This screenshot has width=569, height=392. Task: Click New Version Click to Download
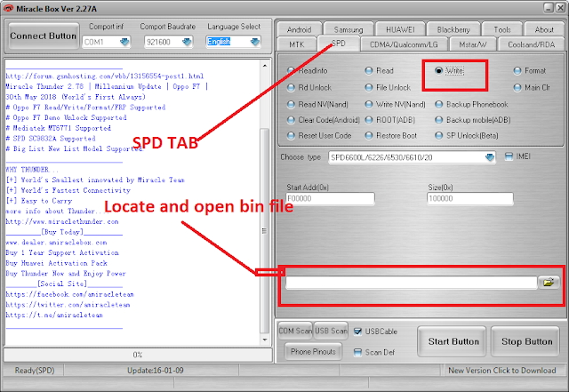[502, 370]
